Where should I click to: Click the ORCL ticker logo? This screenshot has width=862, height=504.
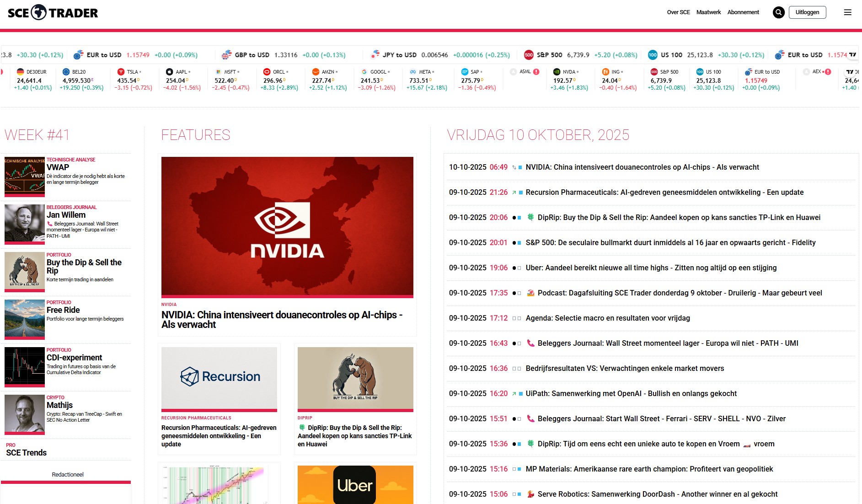pos(267,72)
